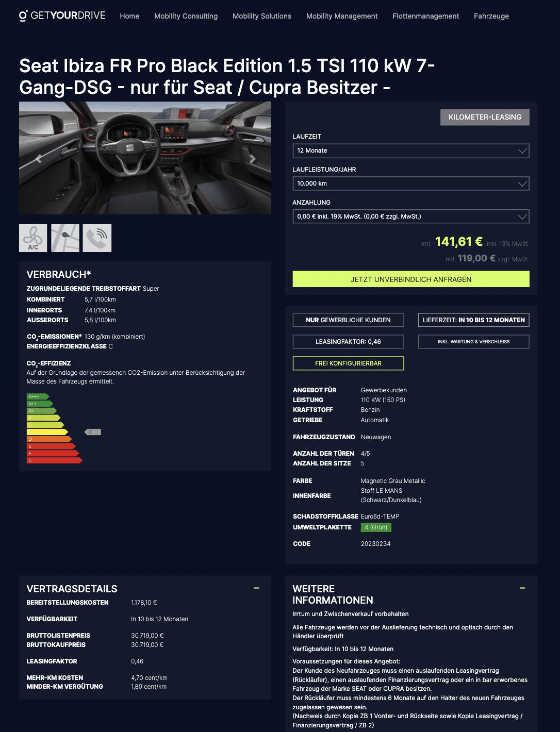Click the car interior main photo
The height and width of the screenshot is (732, 560).
point(145,158)
